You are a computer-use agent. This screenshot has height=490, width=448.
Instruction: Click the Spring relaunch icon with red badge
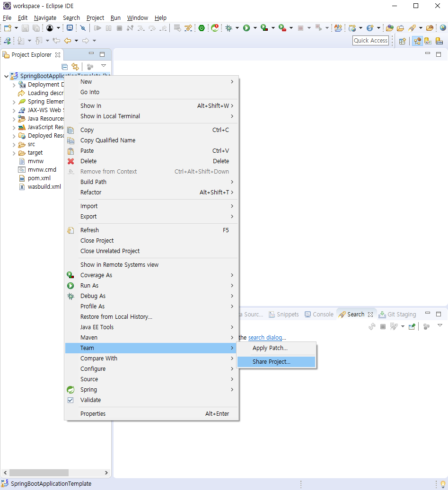(x=215, y=28)
